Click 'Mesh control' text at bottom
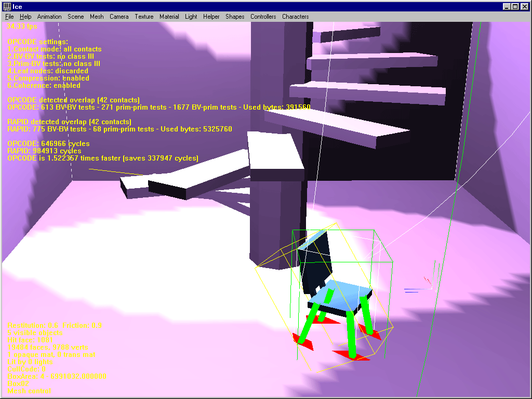Screen dimensions: 532x399 (29, 391)
